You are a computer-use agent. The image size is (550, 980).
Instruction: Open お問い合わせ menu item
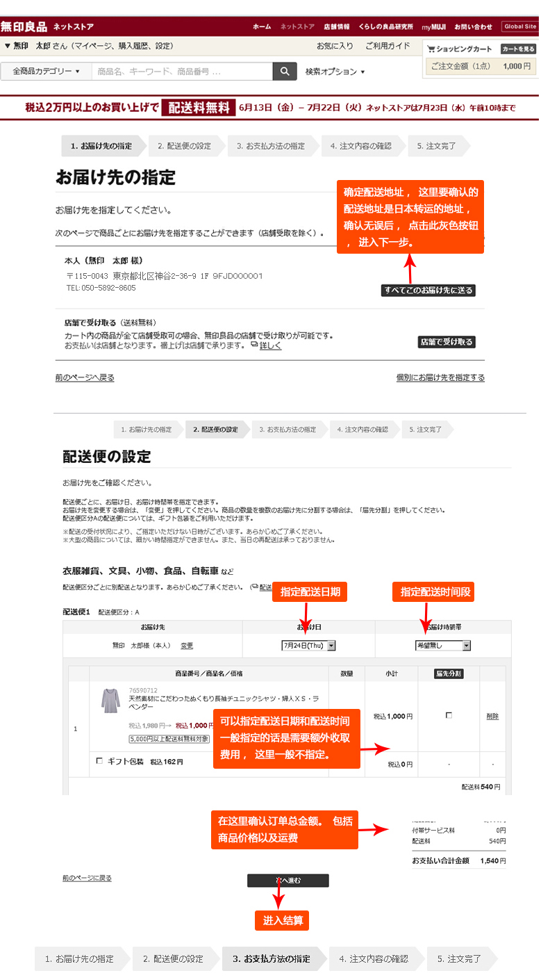pyautogui.click(x=474, y=26)
